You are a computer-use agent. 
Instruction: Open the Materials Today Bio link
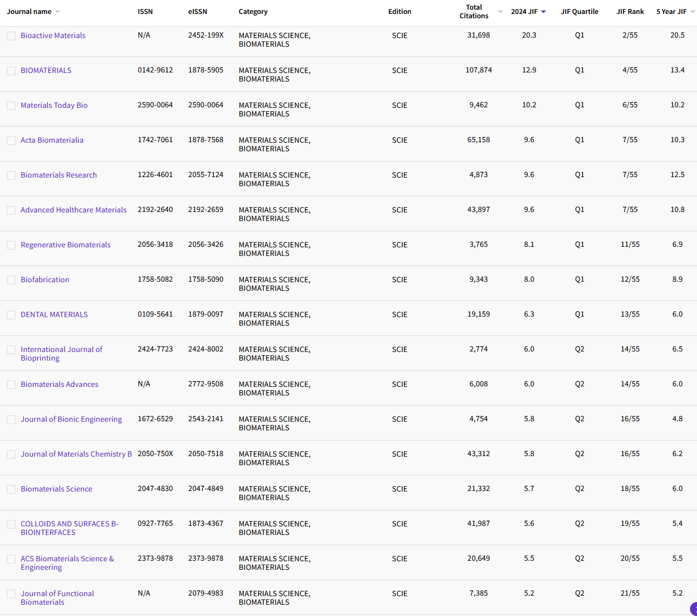pos(54,105)
